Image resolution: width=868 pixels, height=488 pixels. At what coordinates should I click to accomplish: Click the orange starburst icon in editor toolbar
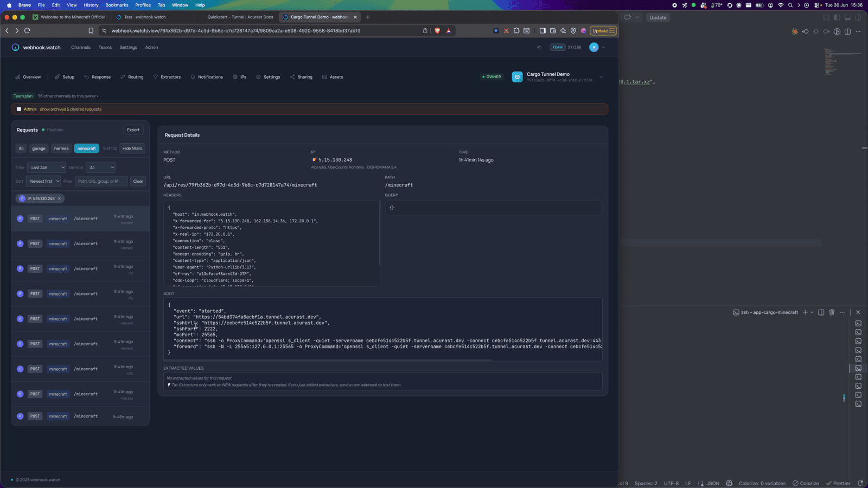tap(795, 31)
